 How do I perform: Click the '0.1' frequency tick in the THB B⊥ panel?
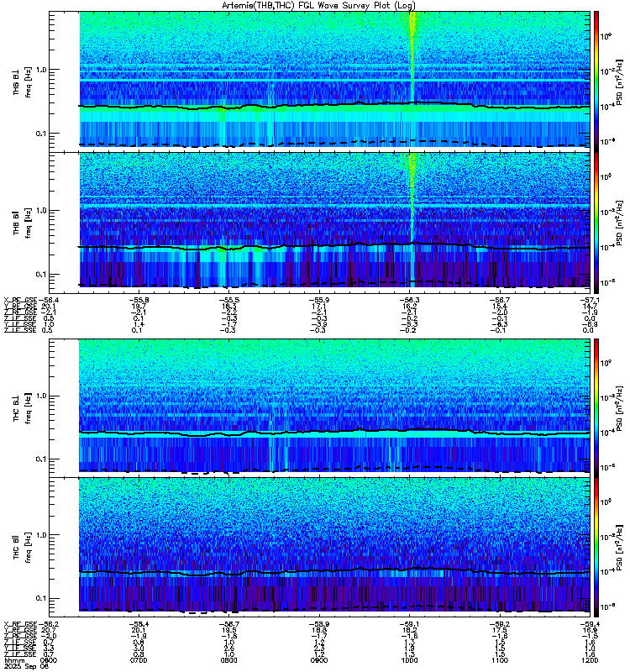click(41, 134)
